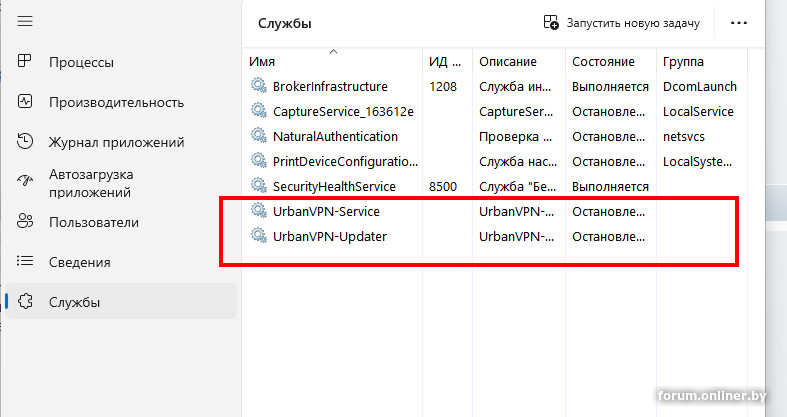Click the Автозагрузка приложений gauge icon
Viewport: 787px width, 417px height.
(26, 181)
